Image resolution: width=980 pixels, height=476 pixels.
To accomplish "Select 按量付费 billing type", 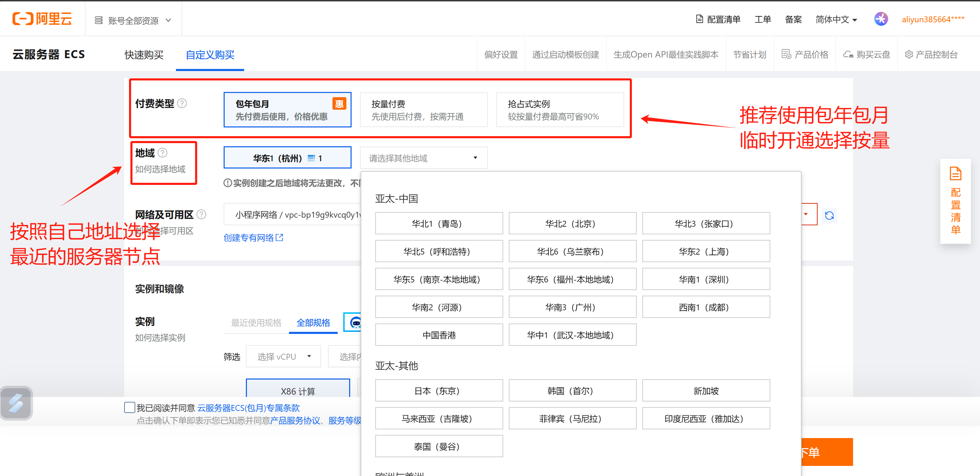I will tap(424, 110).
